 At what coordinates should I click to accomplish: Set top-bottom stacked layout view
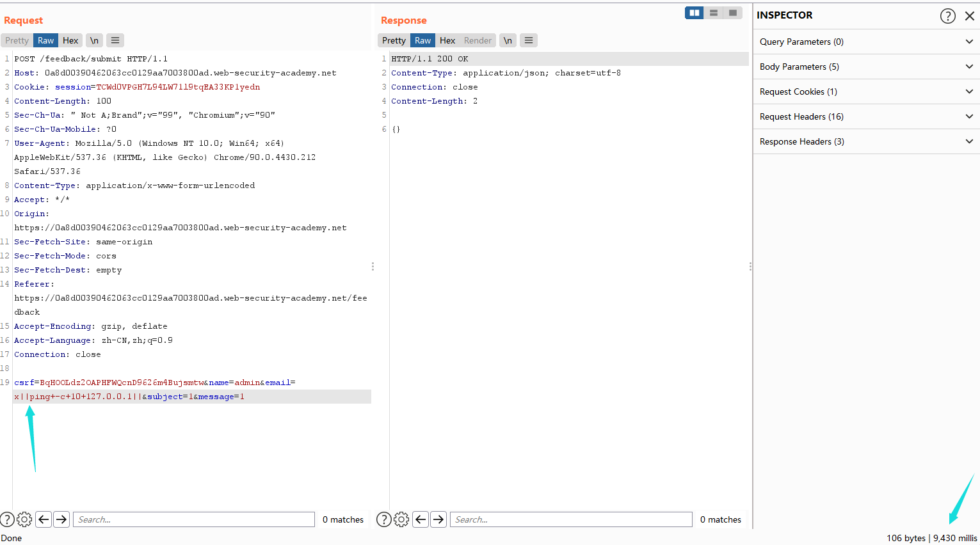coord(714,13)
